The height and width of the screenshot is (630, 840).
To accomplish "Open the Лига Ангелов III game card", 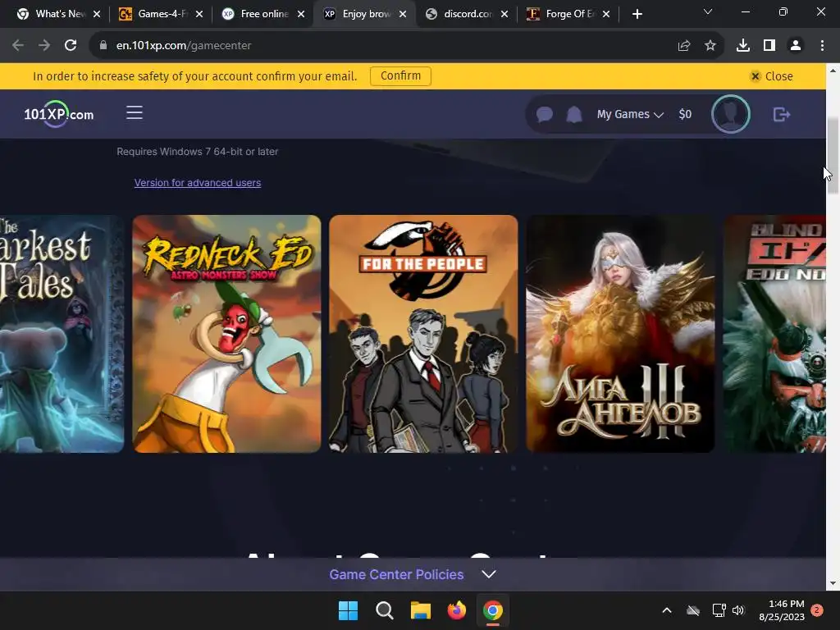I will pyautogui.click(x=620, y=334).
